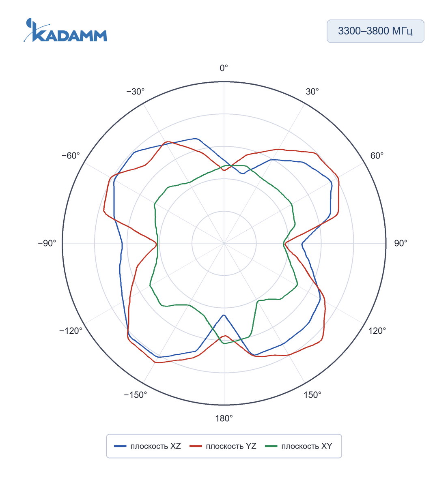The height and width of the screenshot is (491, 448).
Task: Toggle the плоскость XY legend entry
Action: point(299,446)
